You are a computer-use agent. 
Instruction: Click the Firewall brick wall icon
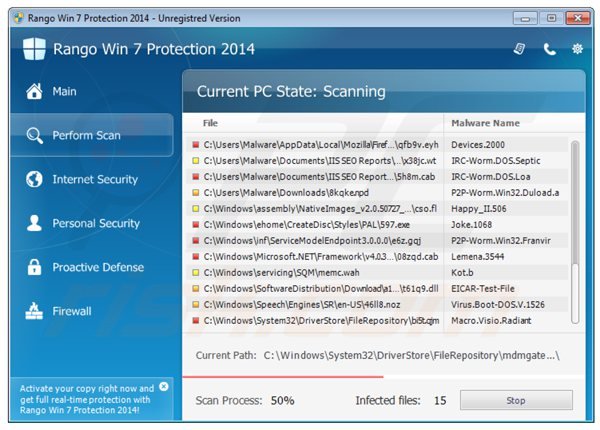pyautogui.click(x=34, y=311)
